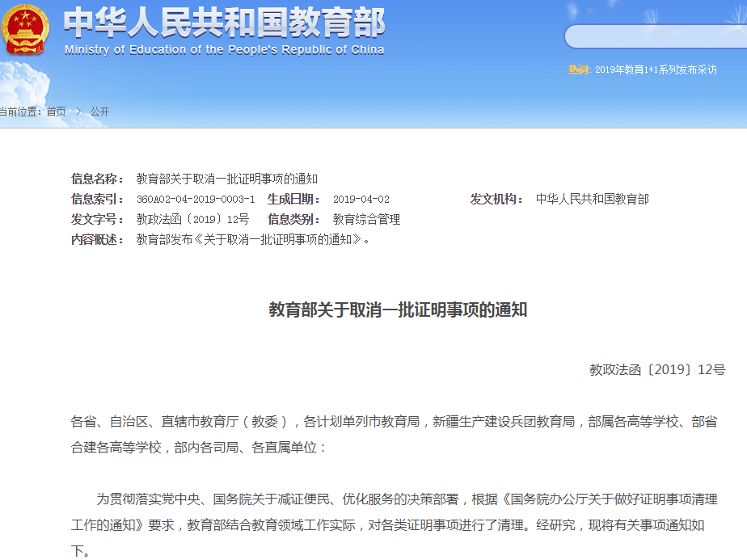The height and width of the screenshot is (560, 747).
Task: Select issuing agency 中华人民共和国教育部 value
Action: 592,199
